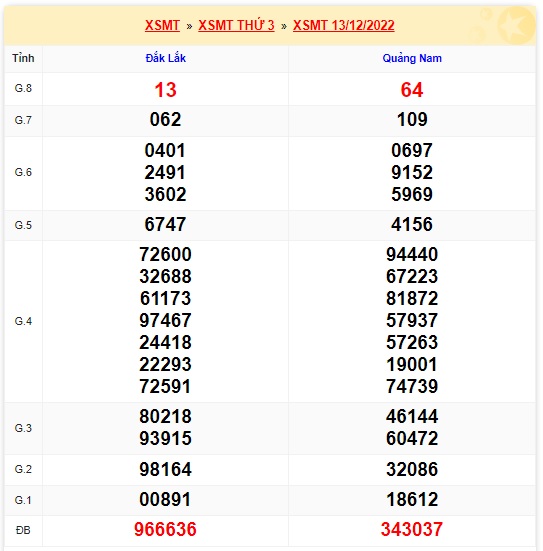Select the number 72591
The height and width of the screenshot is (551, 543).
[166, 387]
